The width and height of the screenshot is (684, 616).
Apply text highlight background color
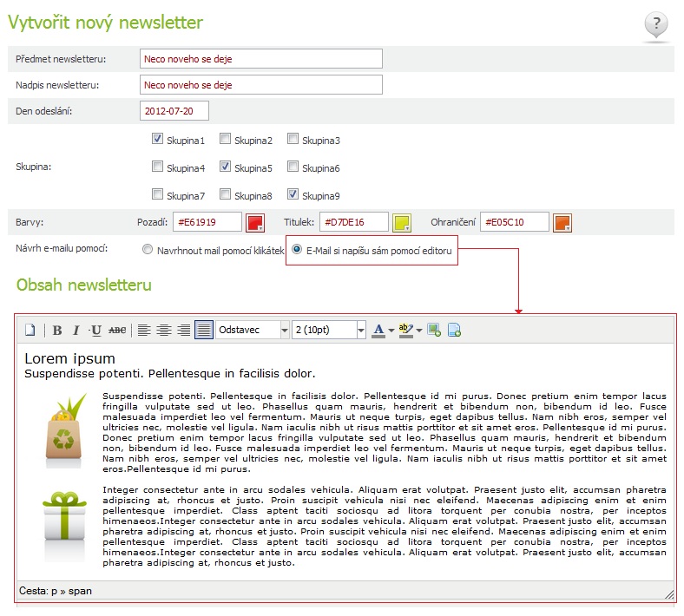coord(405,330)
